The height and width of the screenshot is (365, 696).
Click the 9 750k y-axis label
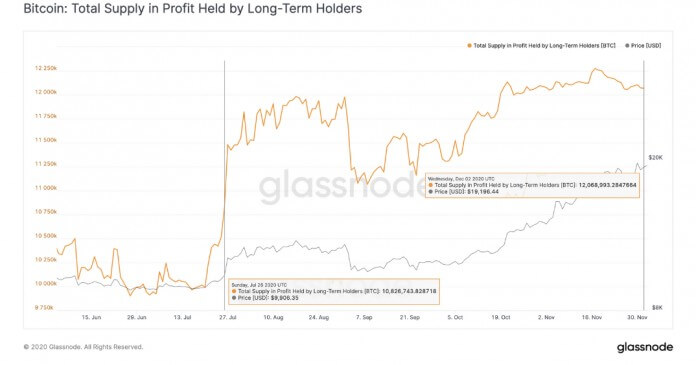(44, 307)
